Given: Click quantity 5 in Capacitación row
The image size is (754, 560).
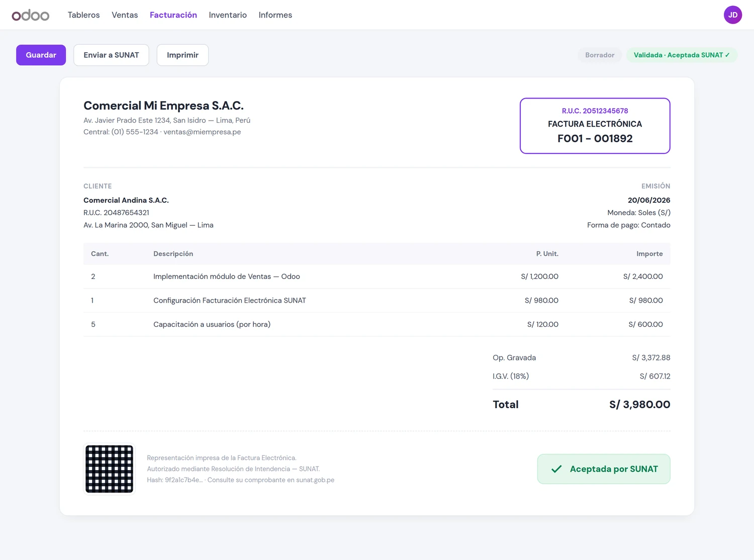Looking at the screenshot, I should coord(93,324).
